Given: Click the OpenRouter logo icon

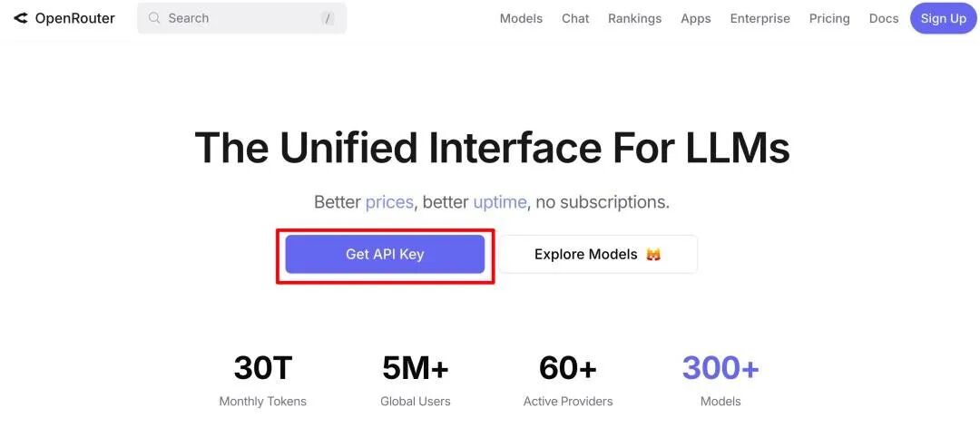Looking at the screenshot, I should click(21, 18).
